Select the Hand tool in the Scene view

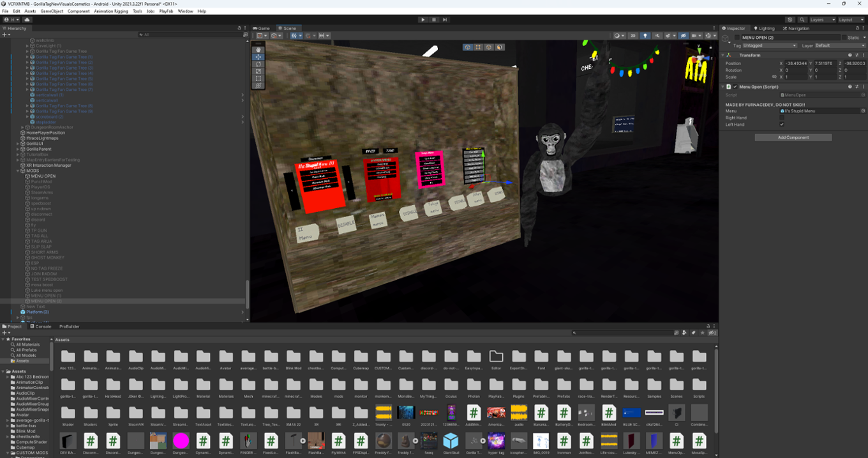pos(258,50)
